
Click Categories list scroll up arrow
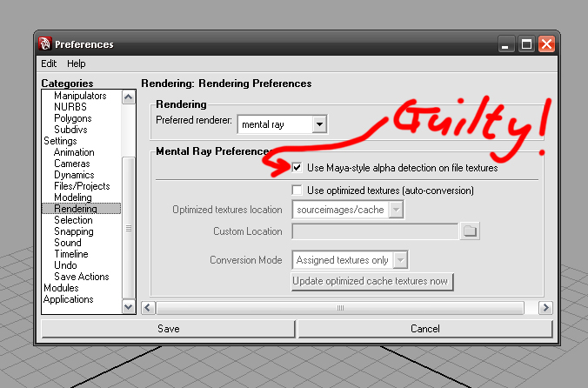tap(128, 97)
